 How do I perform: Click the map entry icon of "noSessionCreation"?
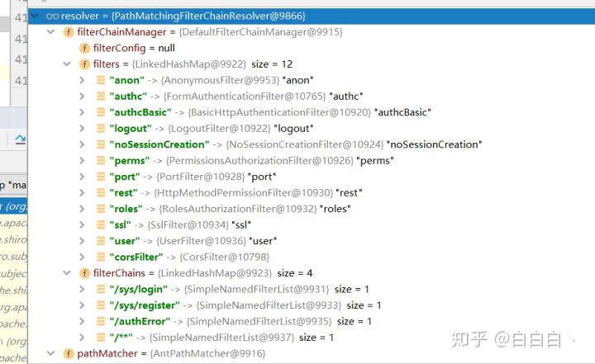(x=101, y=144)
